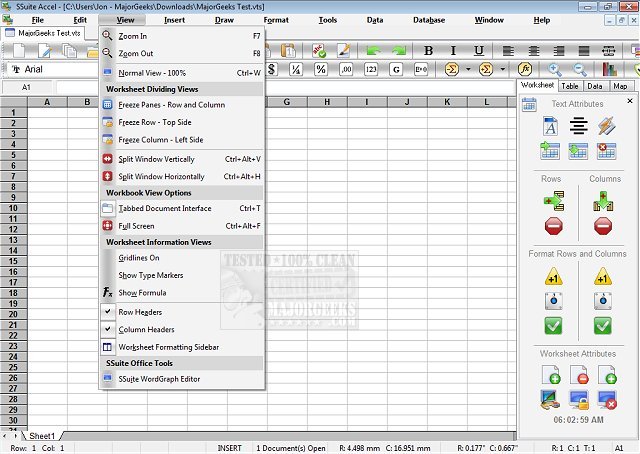This screenshot has height=454, width=640.
Task: Select Zoom Out menu entry
Action: (x=182, y=53)
